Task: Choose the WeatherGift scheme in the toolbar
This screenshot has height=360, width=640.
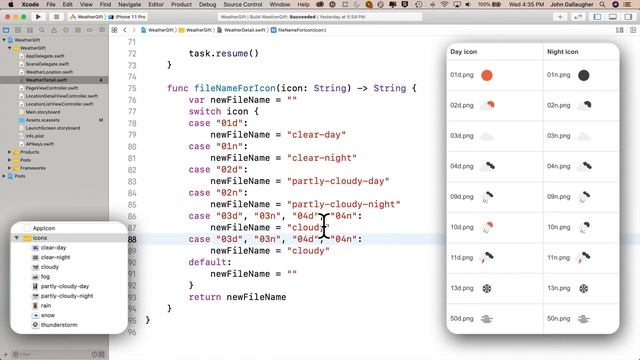Action: [x=87, y=17]
